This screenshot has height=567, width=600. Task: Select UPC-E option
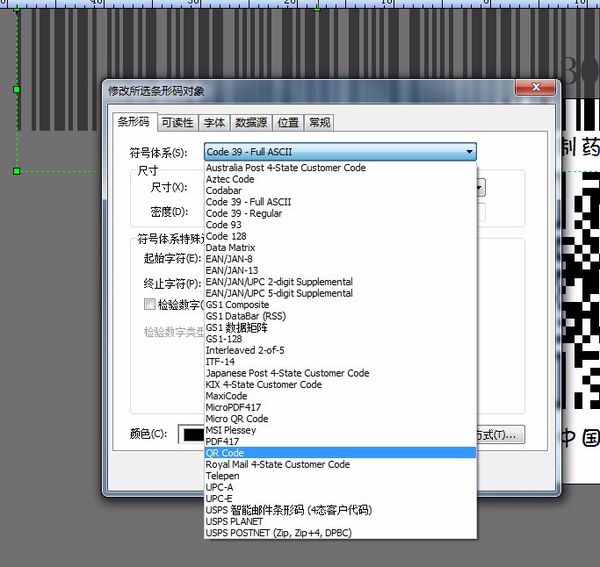(340, 499)
